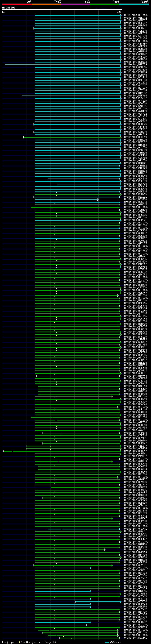Screen dimensions: 151x644
Task: Click UniRef100_P63220 label
Action: pos(135,262)
